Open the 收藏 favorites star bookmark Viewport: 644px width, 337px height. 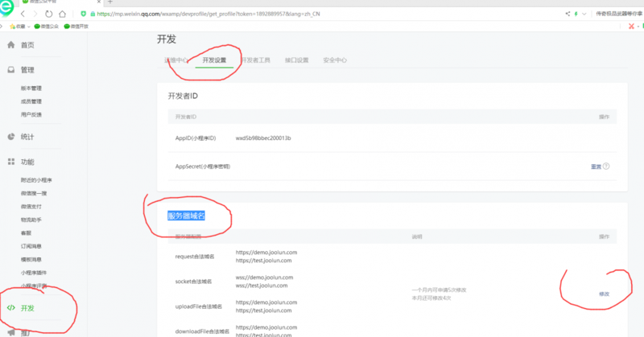coord(19,27)
